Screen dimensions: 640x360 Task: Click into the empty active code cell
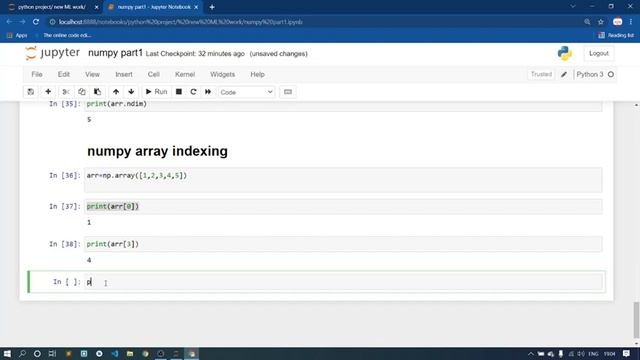pyautogui.click(x=343, y=282)
